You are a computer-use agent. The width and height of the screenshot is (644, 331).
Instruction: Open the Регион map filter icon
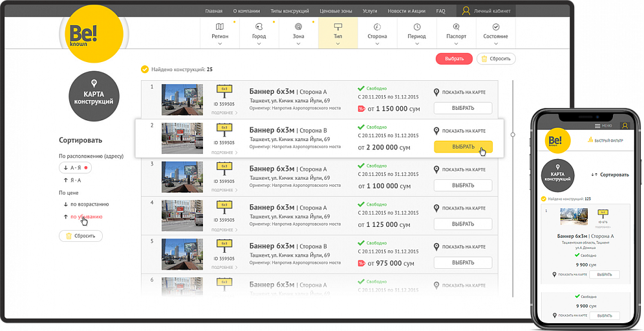pyautogui.click(x=220, y=27)
